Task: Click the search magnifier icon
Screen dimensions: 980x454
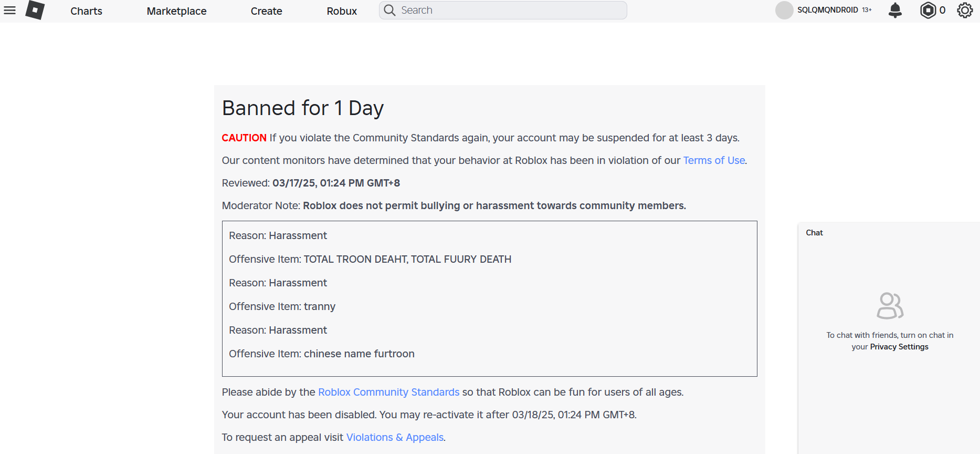Action: (x=389, y=11)
